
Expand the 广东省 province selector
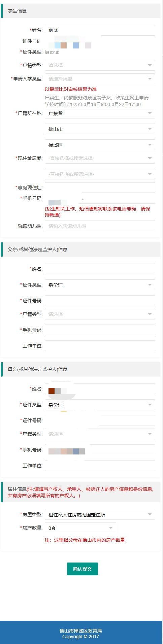click(100, 113)
